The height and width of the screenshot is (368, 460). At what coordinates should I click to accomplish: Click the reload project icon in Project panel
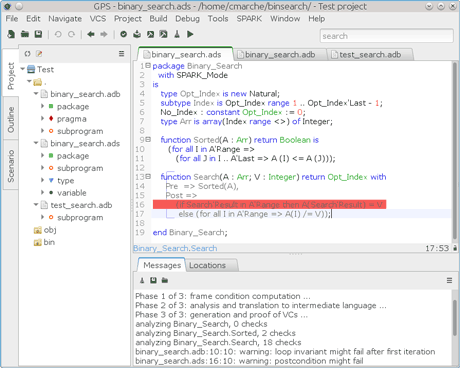[27, 54]
